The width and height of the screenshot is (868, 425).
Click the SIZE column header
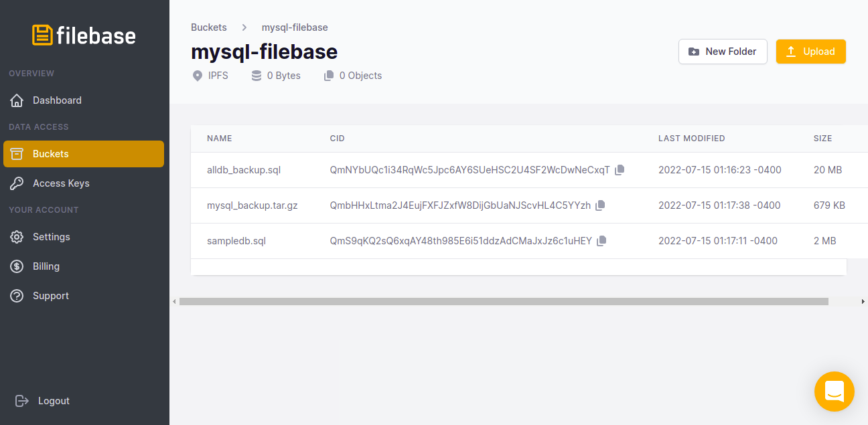point(823,139)
